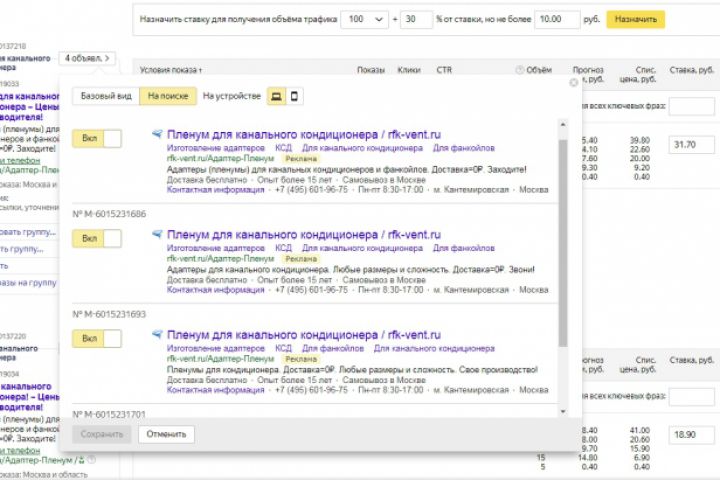Open the title link of ad М-6015231686
The height and width of the screenshot is (480, 720).
(x=304, y=235)
